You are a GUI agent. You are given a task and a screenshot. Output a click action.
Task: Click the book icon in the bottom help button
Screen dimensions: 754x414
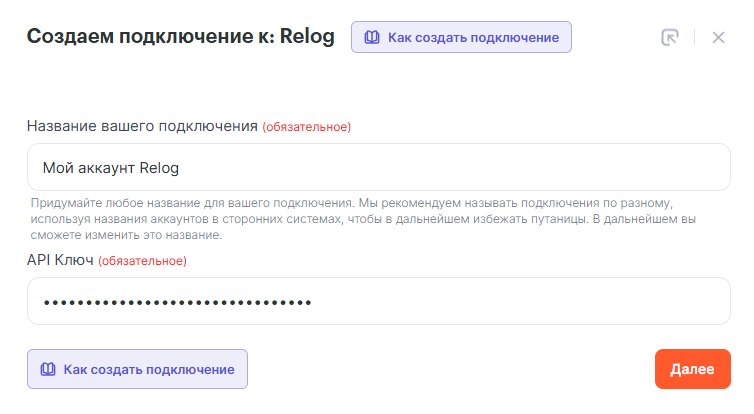(46, 369)
